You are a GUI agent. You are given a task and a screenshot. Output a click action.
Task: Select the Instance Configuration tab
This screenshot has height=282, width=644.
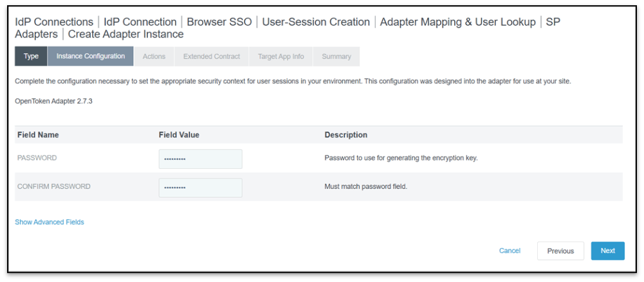click(x=91, y=57)
